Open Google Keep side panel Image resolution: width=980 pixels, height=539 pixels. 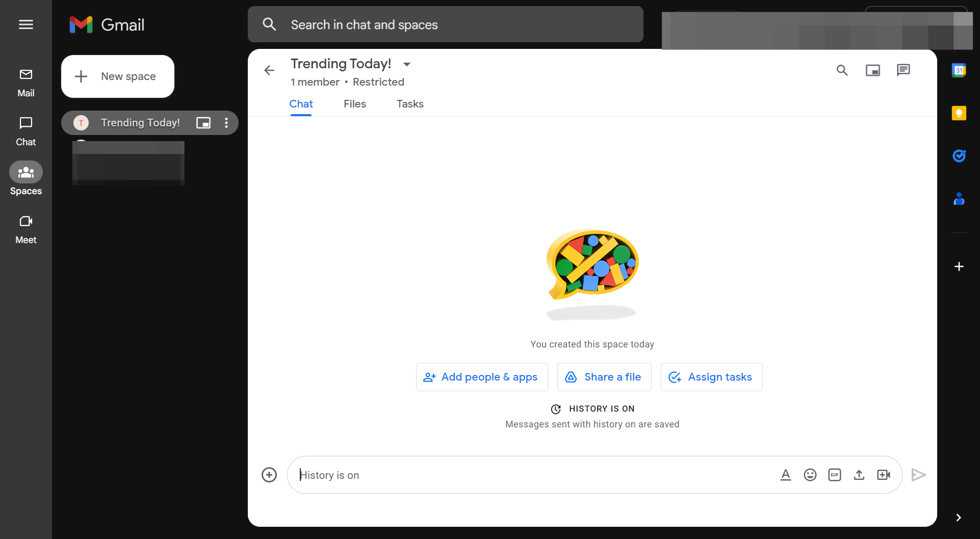click(959, 113)
